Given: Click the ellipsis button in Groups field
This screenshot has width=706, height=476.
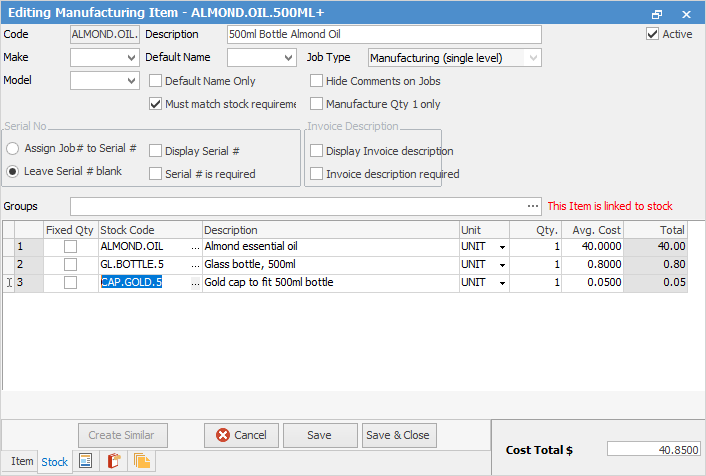Looking at the screenshot, I should pos(533,206).
